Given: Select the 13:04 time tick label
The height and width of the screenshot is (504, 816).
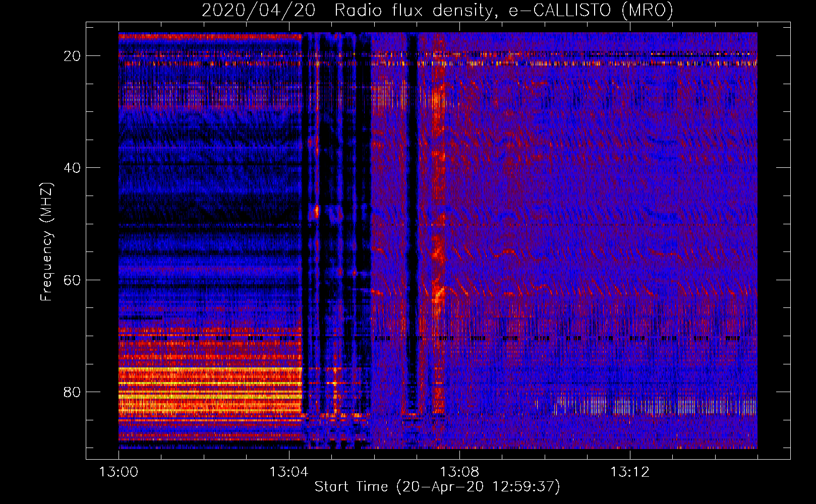Looking at the screenshot, I should [289, 472].
